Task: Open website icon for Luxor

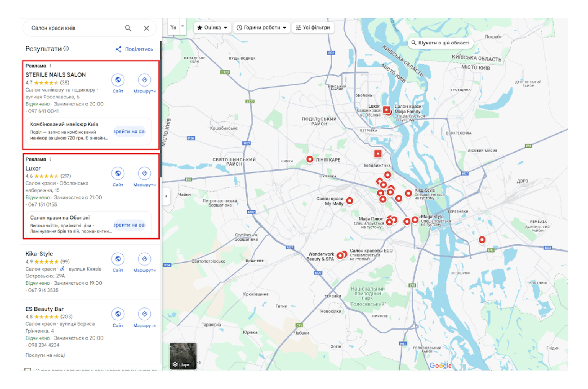Action: click(118, 174)
